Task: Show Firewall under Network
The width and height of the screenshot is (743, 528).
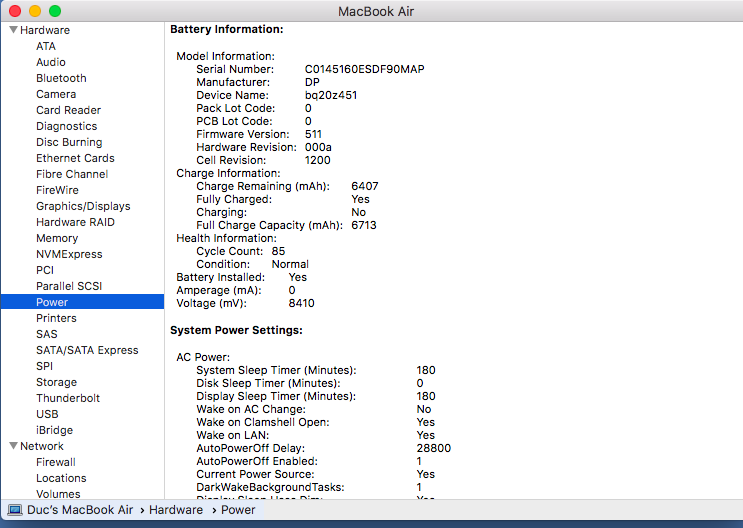Action: [x=56, y=462]
